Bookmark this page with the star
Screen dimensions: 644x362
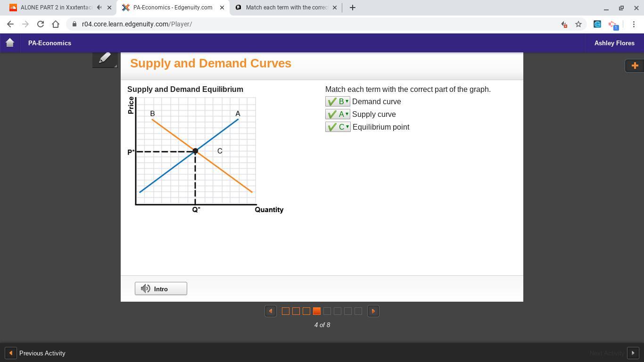(578, 24)
